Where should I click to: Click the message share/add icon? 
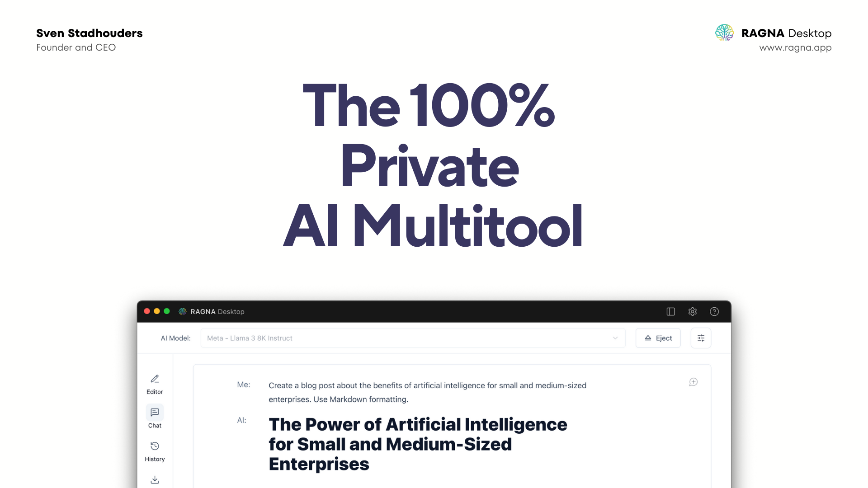pos(693,382)
